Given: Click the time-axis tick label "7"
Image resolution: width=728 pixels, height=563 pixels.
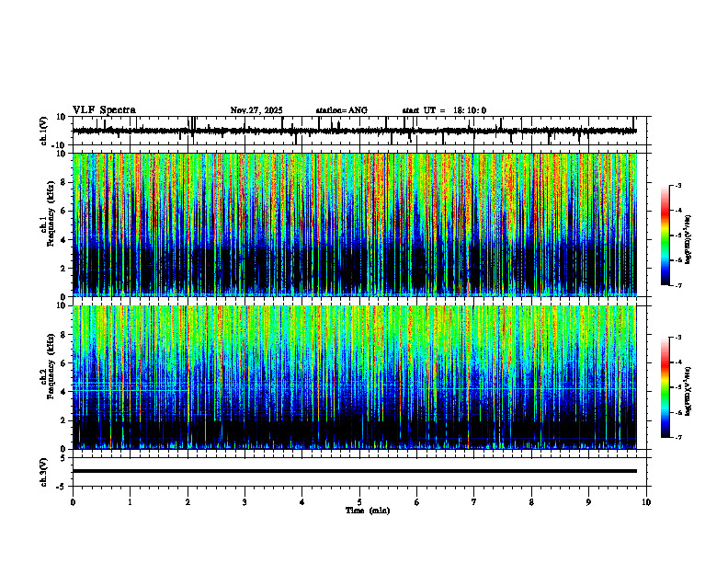Looking at the screenshot, I should tap(474, 502).
